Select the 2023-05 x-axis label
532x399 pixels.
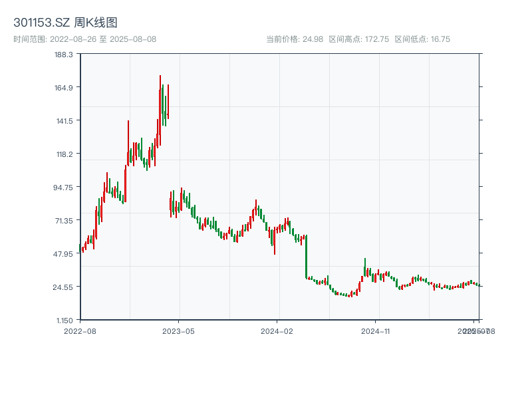point(178,329)
